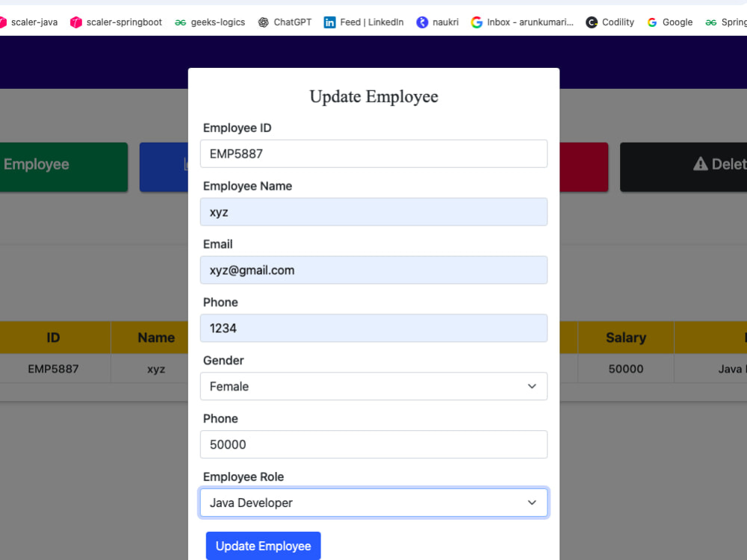
Task: Click the salary field containing 50000
Action: pyautogui.click(x=373, y=444)
